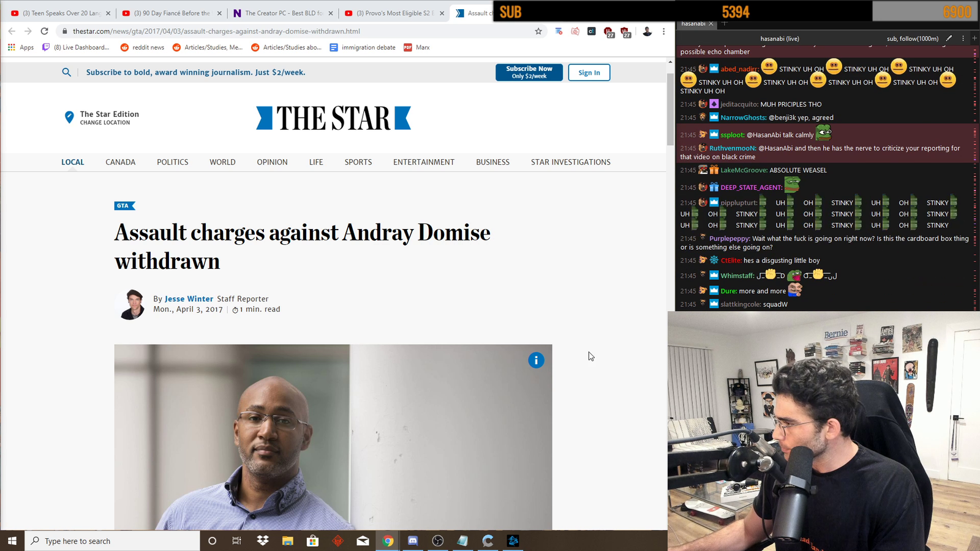
Task: Open the immigration debate bookmark
Action: coord(363,47)
